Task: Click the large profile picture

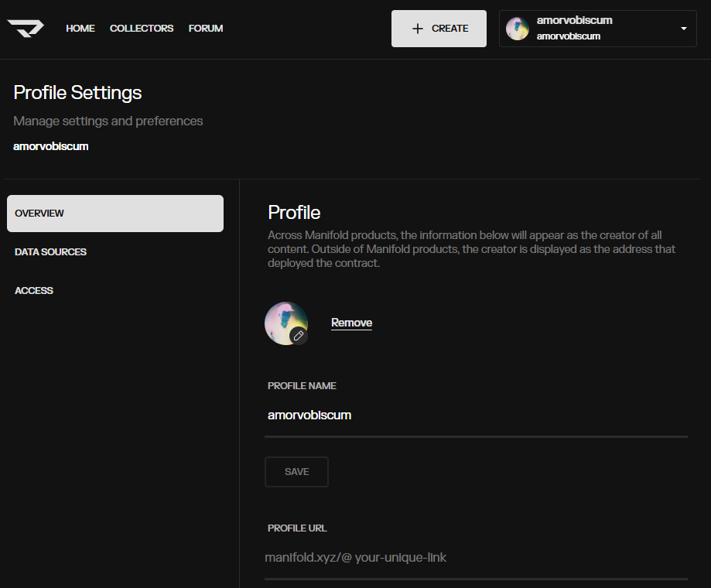Action: point(285,321)
